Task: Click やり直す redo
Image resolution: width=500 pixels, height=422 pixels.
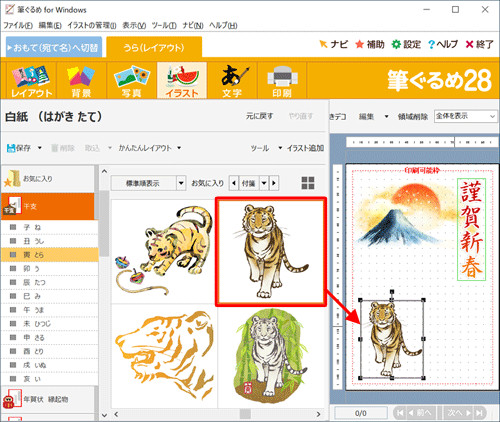Action: coord(301,116)
